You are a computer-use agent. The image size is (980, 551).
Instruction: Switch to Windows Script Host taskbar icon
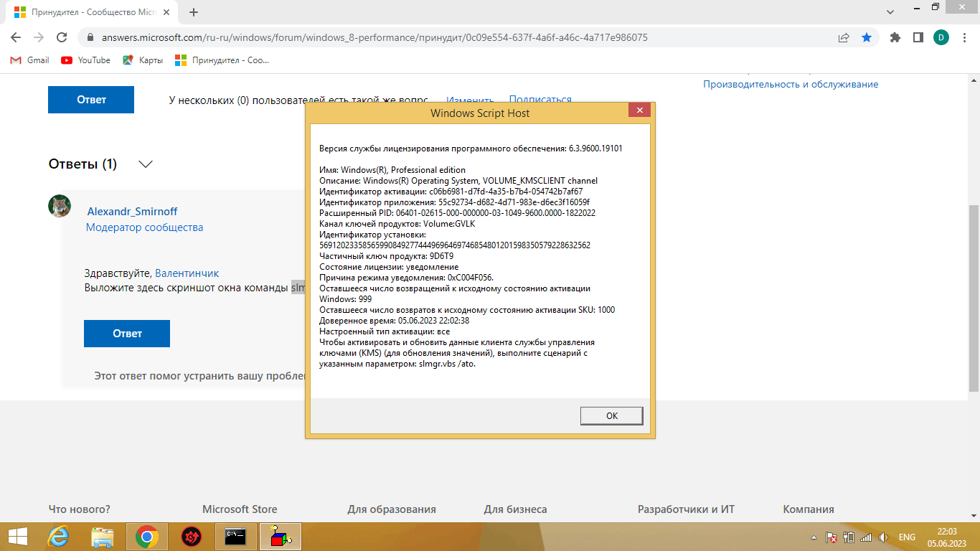281,536
